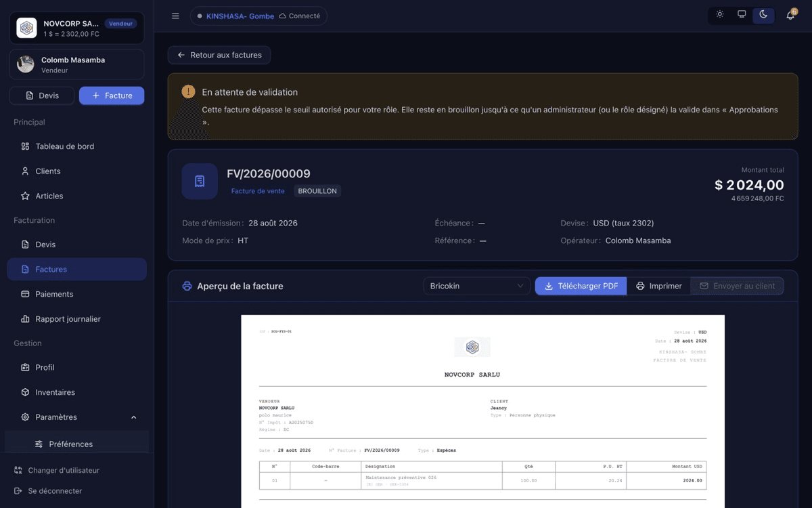812x508 pixels.
Task: Click Imprimer button
Action: coord(658,286)
